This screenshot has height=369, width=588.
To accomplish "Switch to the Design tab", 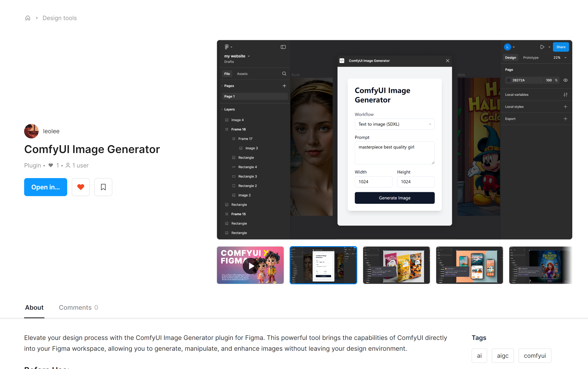I will pyautogui.click(x=511, y=58).
